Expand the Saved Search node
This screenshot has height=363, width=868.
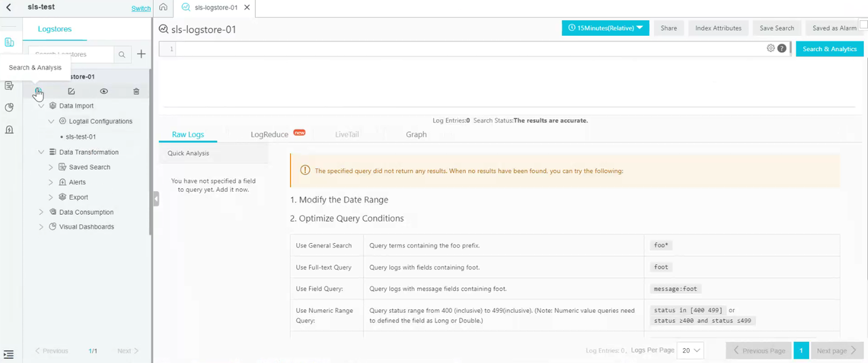click(51, 167)
